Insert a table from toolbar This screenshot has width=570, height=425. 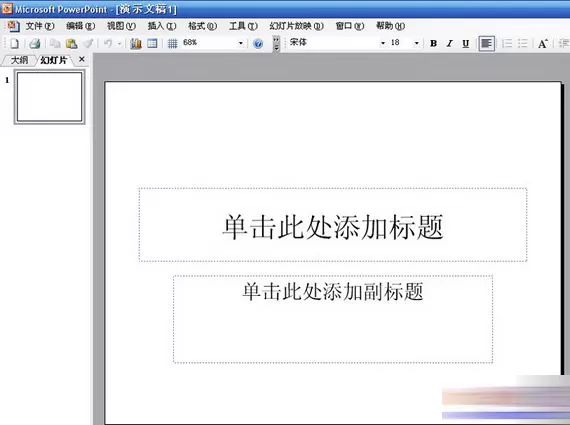(x=152, y=44)
